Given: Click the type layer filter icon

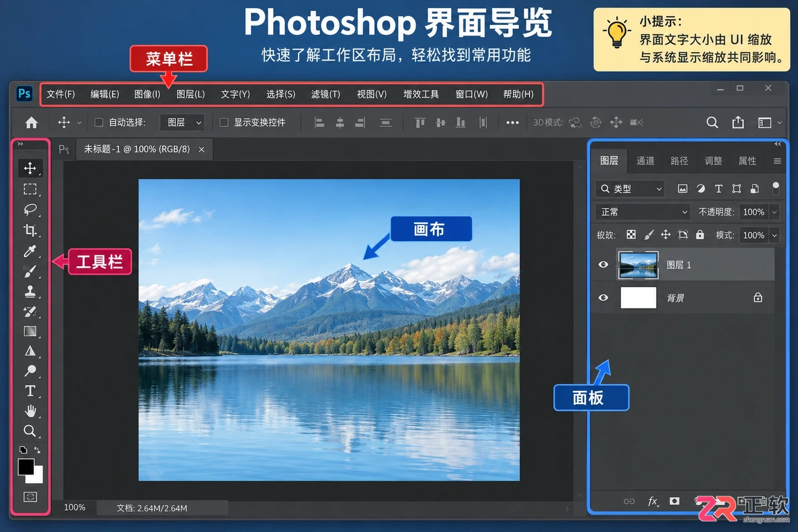Looking at the screenshot, I should point(719,189).
